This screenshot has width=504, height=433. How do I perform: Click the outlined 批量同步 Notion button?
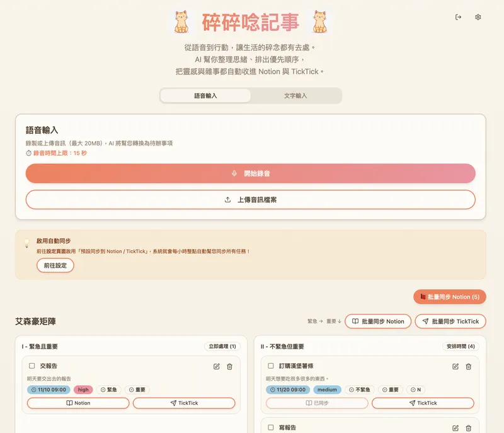coord(378,321)
